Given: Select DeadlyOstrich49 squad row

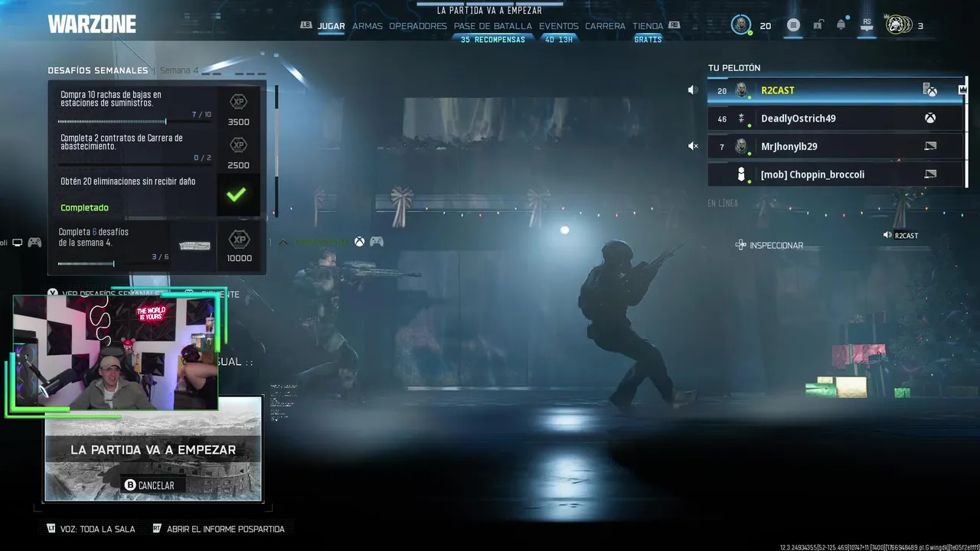Looking at the screenshot, I should coord(836,119).
